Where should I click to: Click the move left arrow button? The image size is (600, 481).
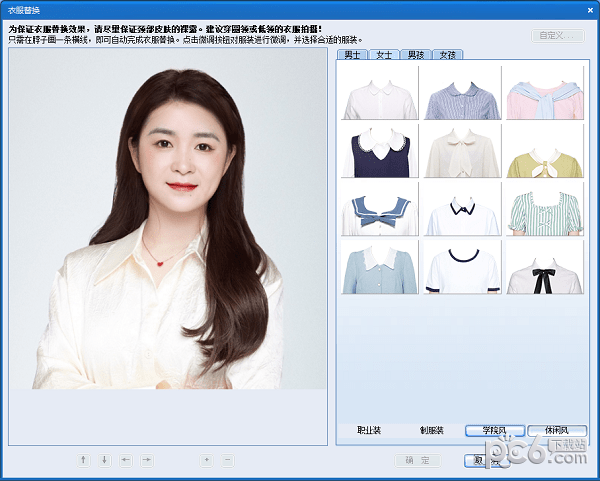(126, 460)
